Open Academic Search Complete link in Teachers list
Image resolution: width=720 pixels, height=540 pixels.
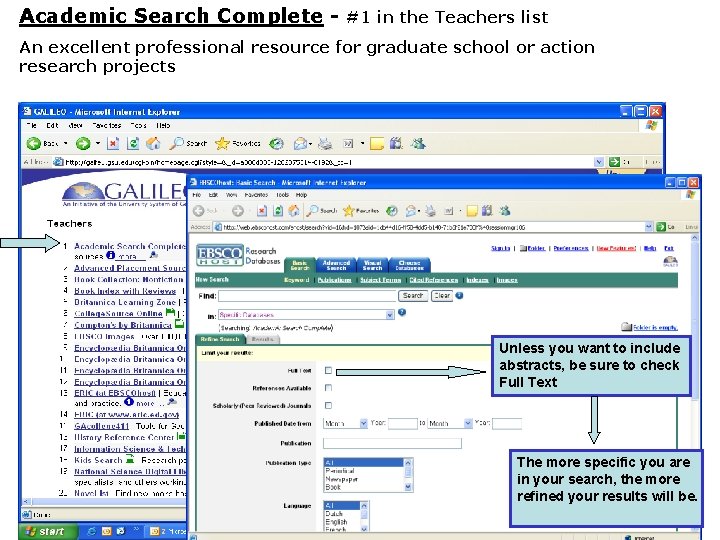(x=129, y=246)
